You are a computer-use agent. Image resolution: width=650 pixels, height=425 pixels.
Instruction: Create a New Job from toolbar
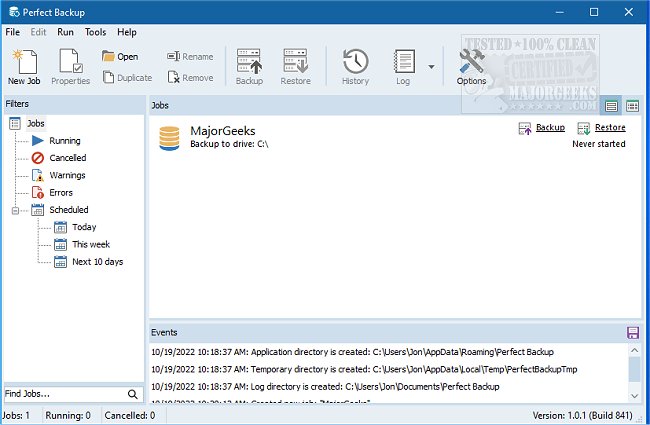pyautogui.click(x=24, y=67)
